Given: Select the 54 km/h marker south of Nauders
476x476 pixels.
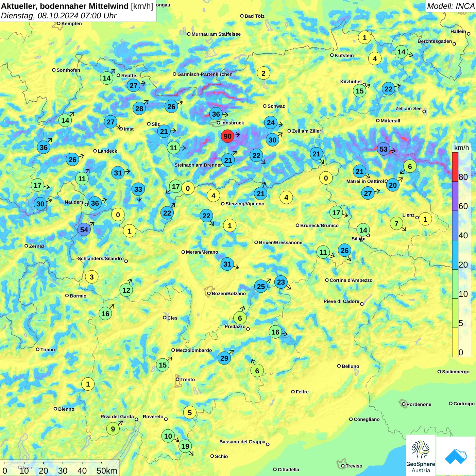Looking at the screenshot, I should pyautogui.click(x=84, y=230).
